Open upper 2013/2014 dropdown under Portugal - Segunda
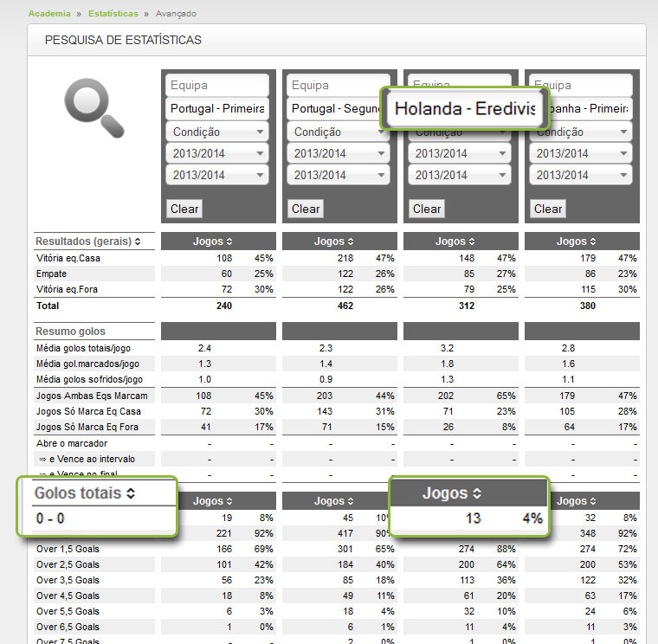The height and width of the screenshot is (644, 658). pos(339,153)
